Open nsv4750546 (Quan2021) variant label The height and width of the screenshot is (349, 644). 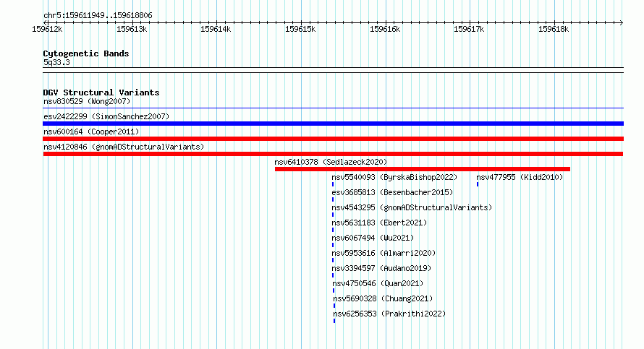pyautogui.click(x=378, y=283)
